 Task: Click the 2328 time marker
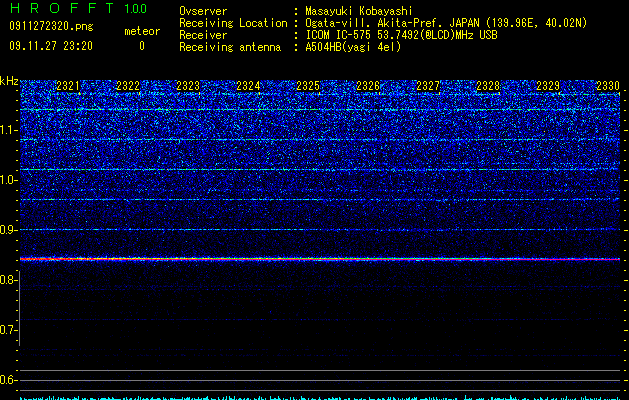tap(488, 86)
